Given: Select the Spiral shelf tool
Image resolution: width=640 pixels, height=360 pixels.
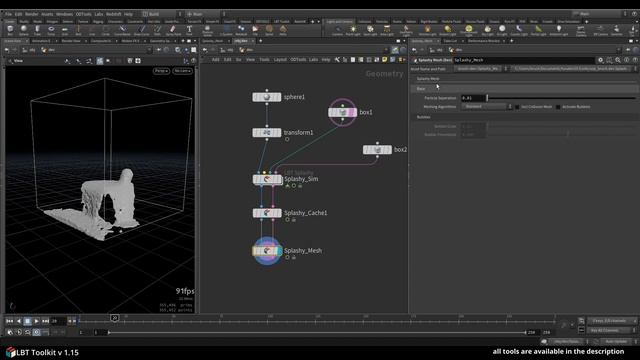Looking at the screenshot, I should click(x=269, y=30).
